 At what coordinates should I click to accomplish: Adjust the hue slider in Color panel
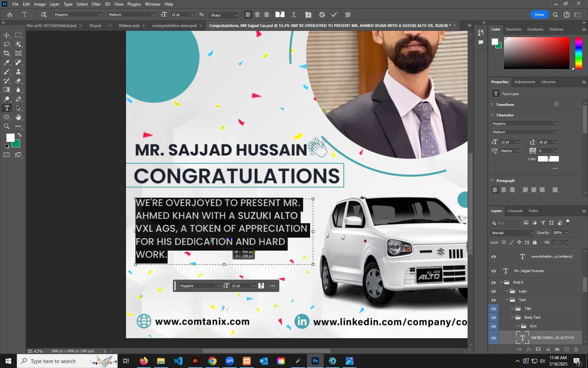tap(579, 53)
